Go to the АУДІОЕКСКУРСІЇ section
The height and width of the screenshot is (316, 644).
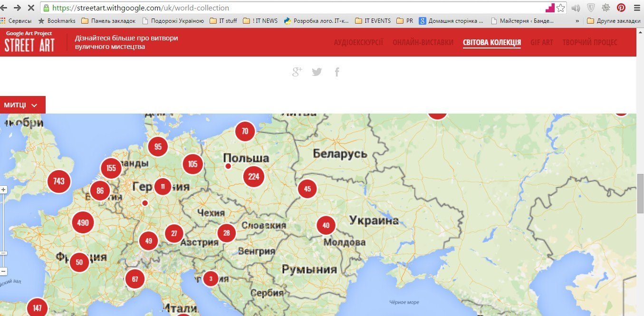[x=358, y=42]
